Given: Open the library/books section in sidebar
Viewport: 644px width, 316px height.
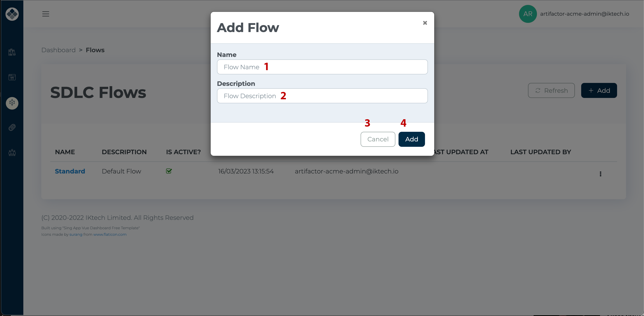Looking at the screenshot, I should click(x=12, y=52).
